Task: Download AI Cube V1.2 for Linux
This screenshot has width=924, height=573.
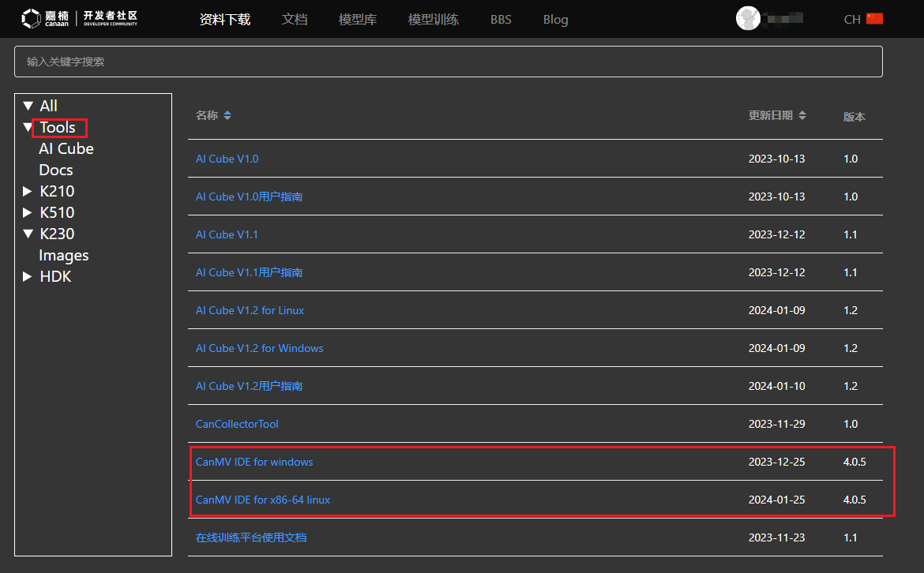Action: click(250, 310)
